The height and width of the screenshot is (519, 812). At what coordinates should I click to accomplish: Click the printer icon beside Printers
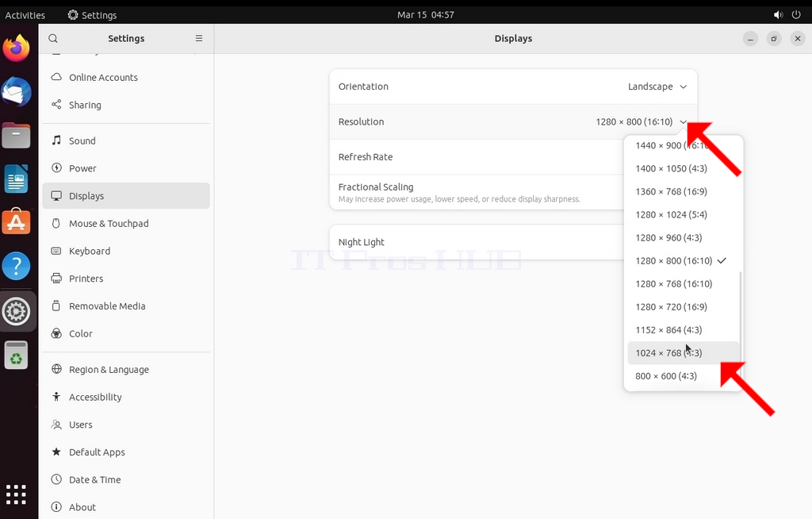56,279
